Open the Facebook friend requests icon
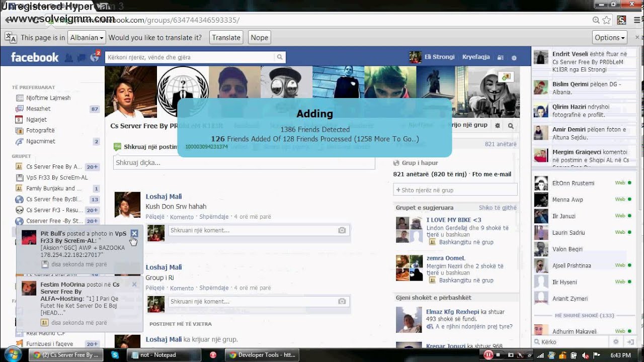This screenshot has width=644, height=362. [x=69, y=57]
